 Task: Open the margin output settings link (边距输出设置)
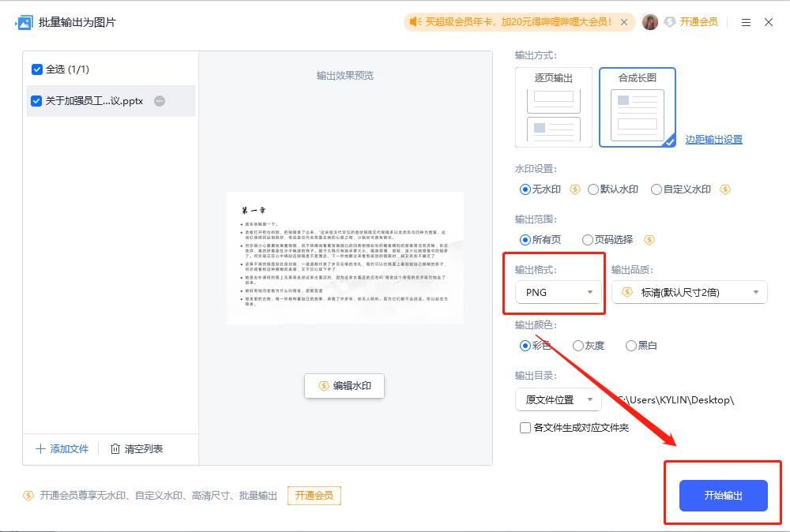coord(713,140)
